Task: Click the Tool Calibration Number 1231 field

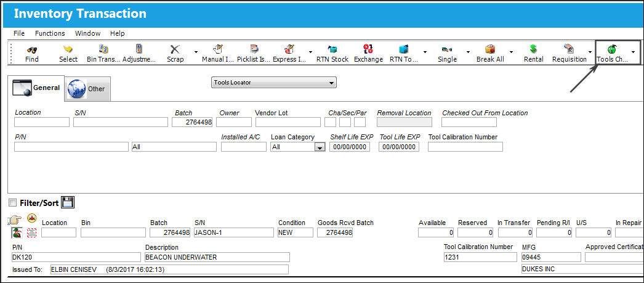Action: (480, 257)
